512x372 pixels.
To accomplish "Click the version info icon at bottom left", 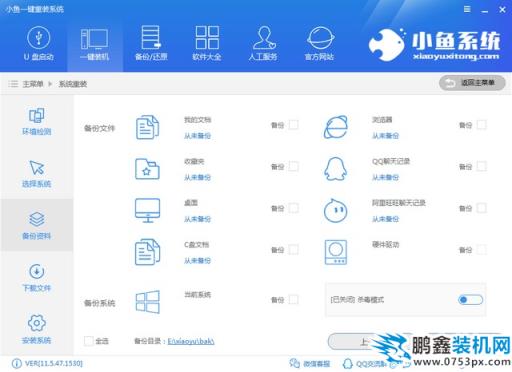I will 16,363.
